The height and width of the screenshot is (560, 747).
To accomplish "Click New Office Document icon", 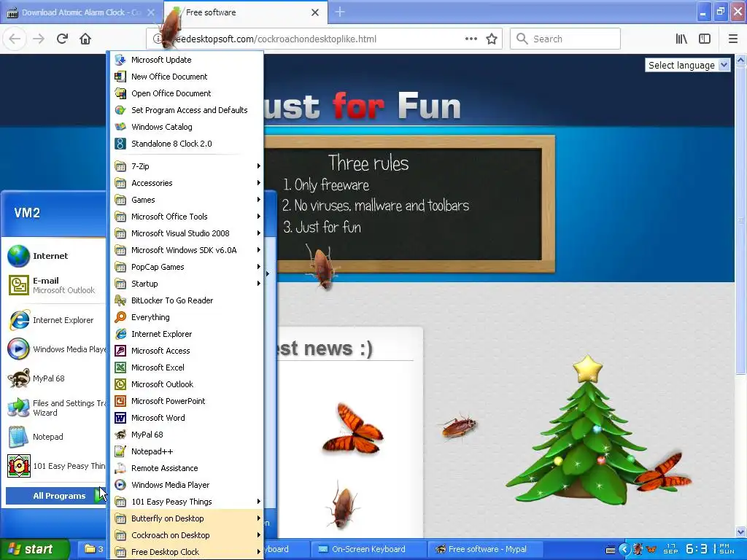I will [x=120, y=76].
